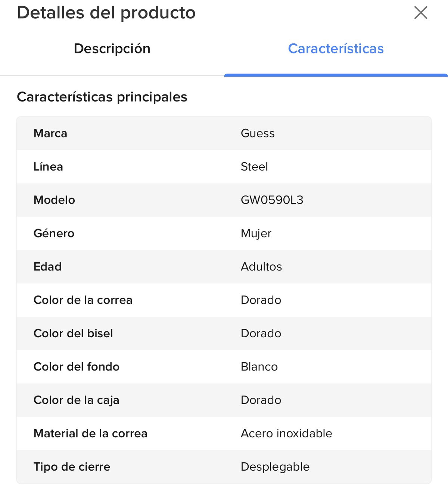The height and width of the screenshot is (496, 448).
Task: Tap the Línea row label
Action: [48, 167]
